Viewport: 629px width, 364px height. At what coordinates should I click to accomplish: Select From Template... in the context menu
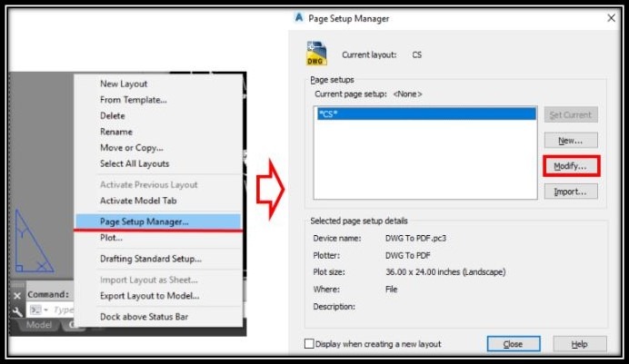pyautogui.click(x=134, y=100)
